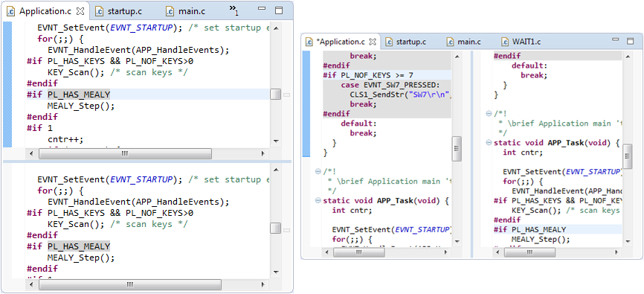Maximize the left editor pane
The height and width of the screenshot is (294, 644).
point(279,10)
